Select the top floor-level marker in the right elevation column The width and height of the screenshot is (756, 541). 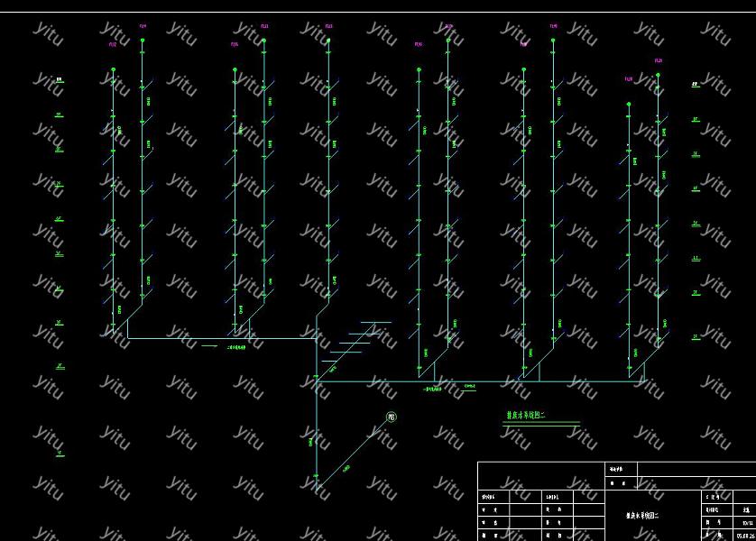(695, 85)
